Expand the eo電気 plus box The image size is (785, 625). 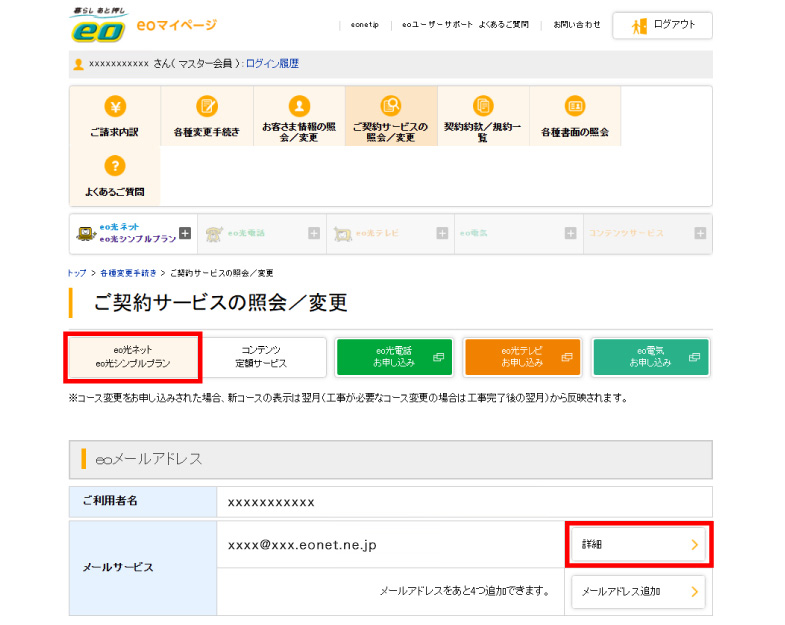tap(570, 233)
